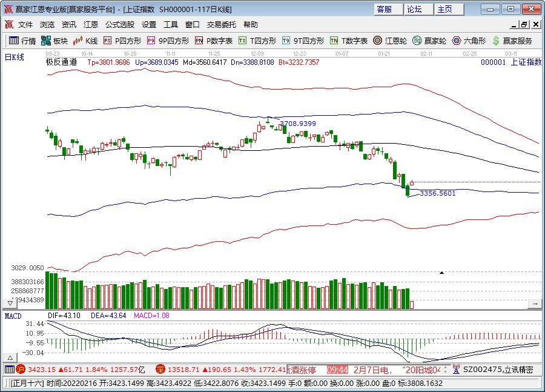The width and height of the screenshot is (545, 392).
Task: Click the MACD indicator label
Action: (13, 316)
